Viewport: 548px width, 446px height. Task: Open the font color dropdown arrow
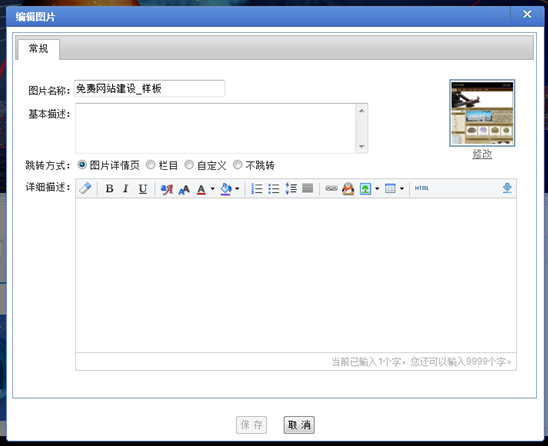(212, 189)
